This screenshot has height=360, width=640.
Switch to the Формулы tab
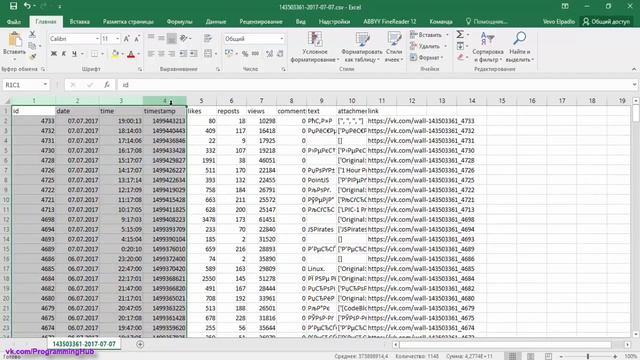point(179,22)
